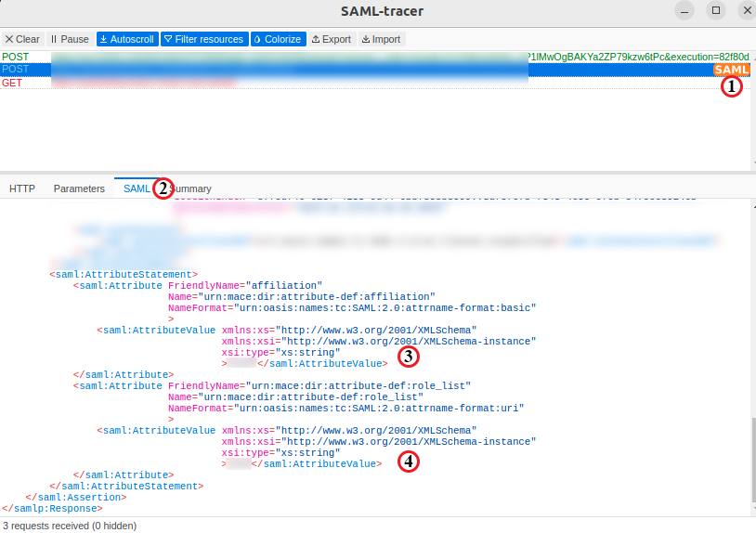Click the X icon on Clear button
756x533 pixels.
(x=9, y=39)
